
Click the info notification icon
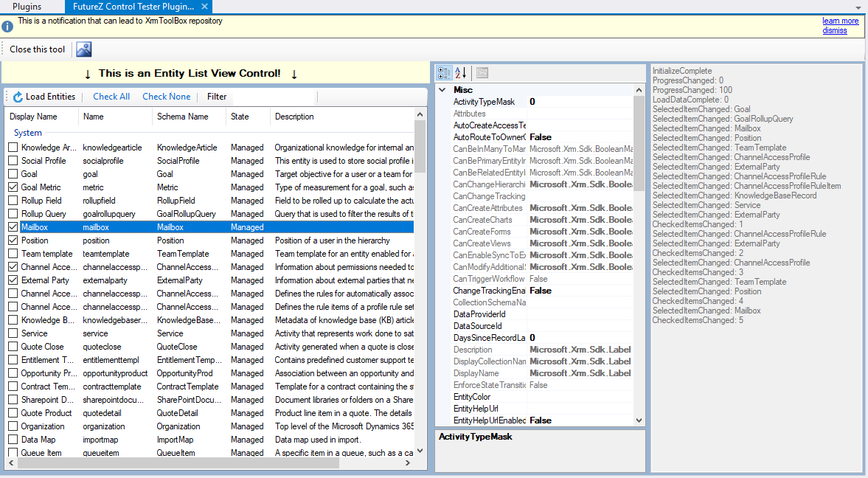point(7,27)
